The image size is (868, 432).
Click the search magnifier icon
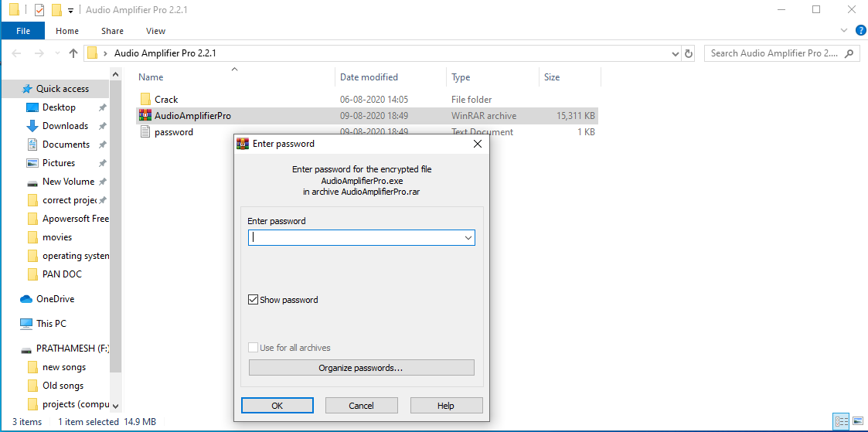850,53
